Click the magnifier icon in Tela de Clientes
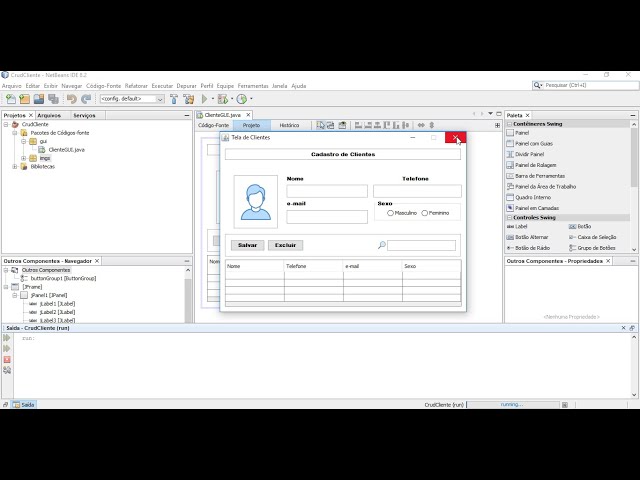This screenshot has height=480, width=640. point(382,245)
